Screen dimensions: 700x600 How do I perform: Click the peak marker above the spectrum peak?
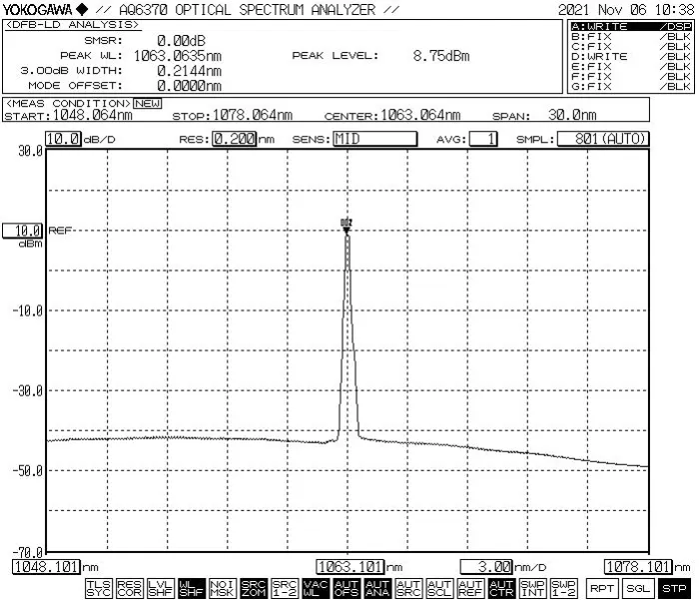click(x=347, y=226)
